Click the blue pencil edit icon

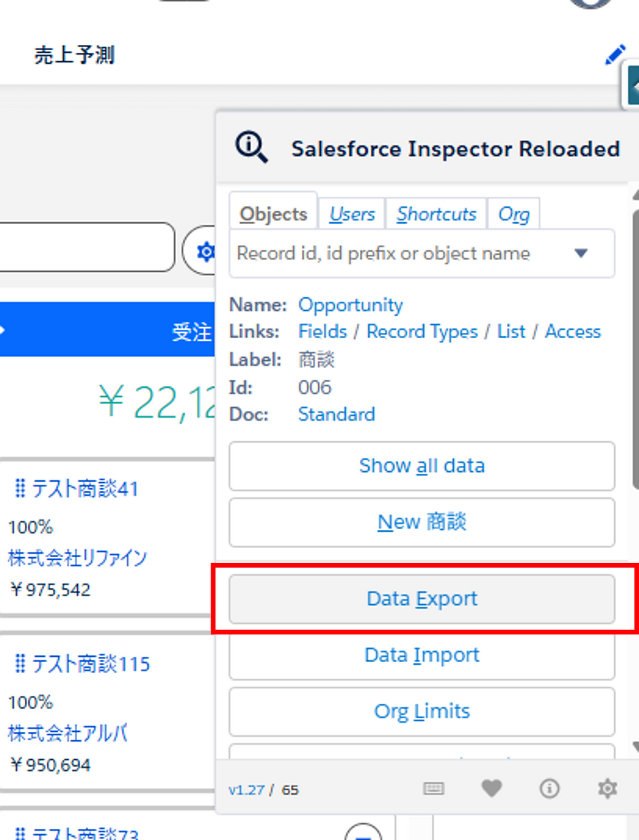616,55
